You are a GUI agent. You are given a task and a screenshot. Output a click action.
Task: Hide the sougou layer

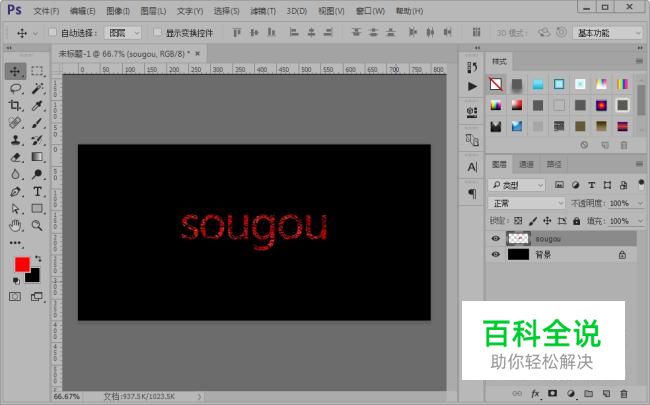tap(495, 238)
